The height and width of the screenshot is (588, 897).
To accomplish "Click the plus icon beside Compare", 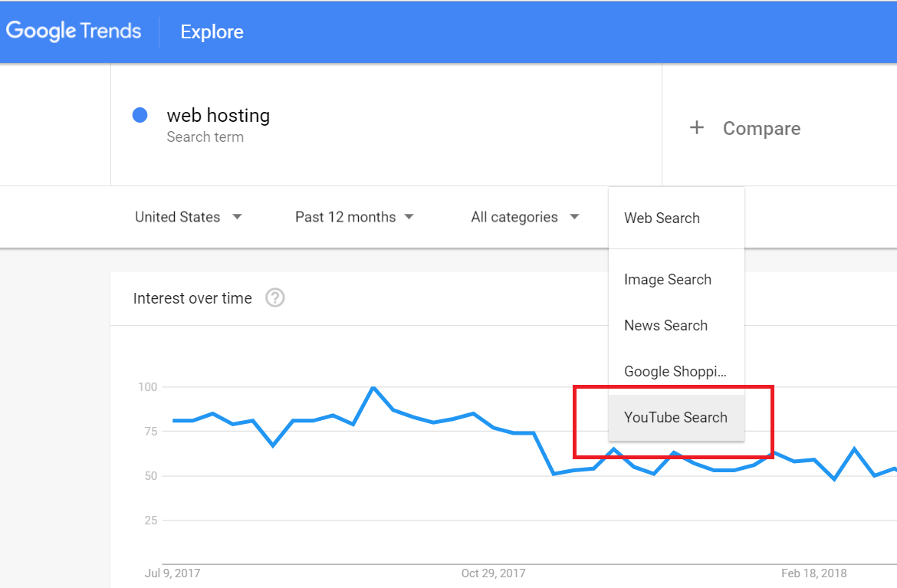I will click(x=696, y=128).
